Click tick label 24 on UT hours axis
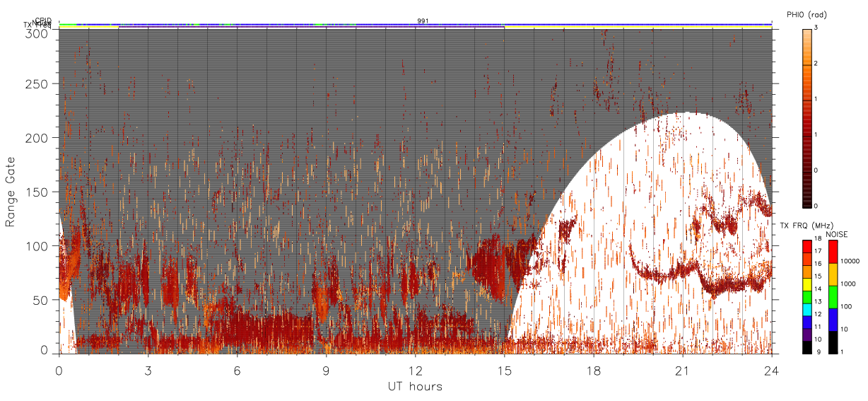The image size is (868, 401). click(x=771, y=370)
